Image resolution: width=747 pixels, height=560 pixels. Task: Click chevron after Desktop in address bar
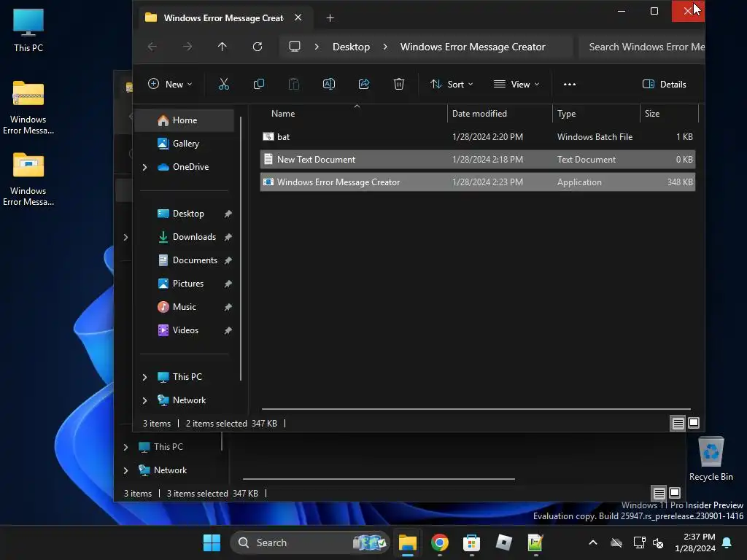(385, 47)
